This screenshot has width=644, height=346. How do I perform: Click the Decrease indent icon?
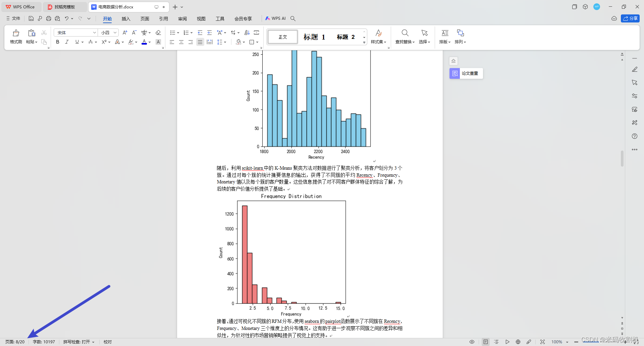(200, 33)
